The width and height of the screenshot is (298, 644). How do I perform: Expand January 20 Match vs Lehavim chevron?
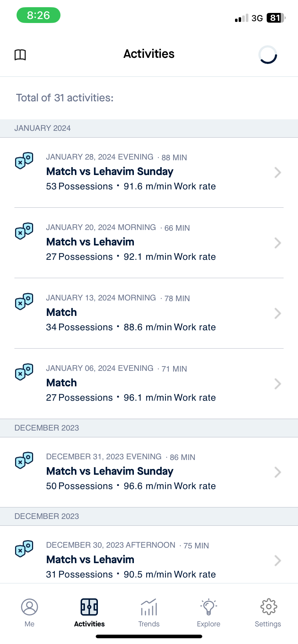coord(277,243)
